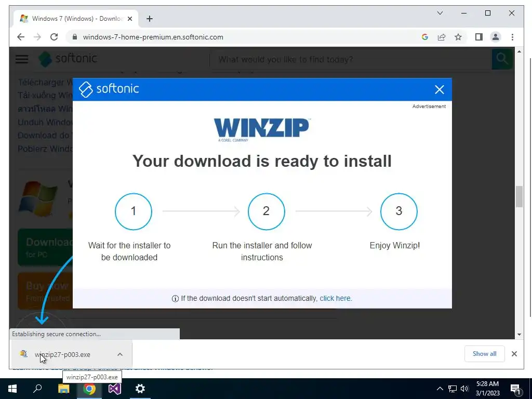Open the Pobierz Windows language link
The image size is (532, 399).
(45, 149)
